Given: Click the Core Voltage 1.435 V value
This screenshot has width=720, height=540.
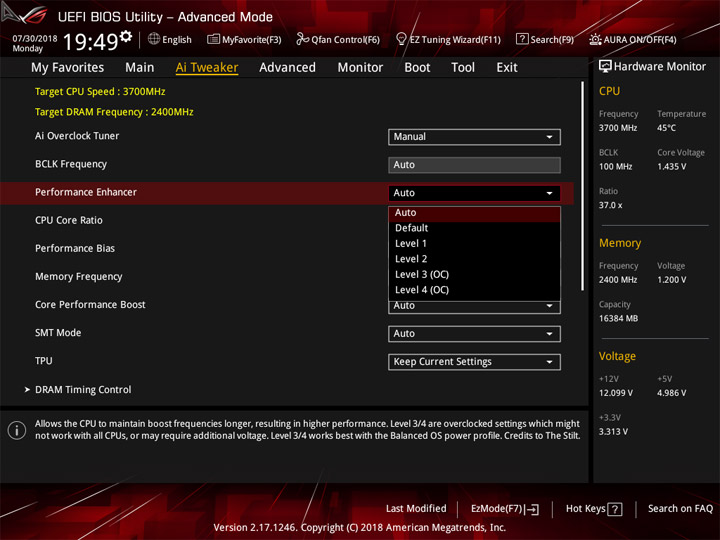Looking at the screenshot, I should [671, 167].
